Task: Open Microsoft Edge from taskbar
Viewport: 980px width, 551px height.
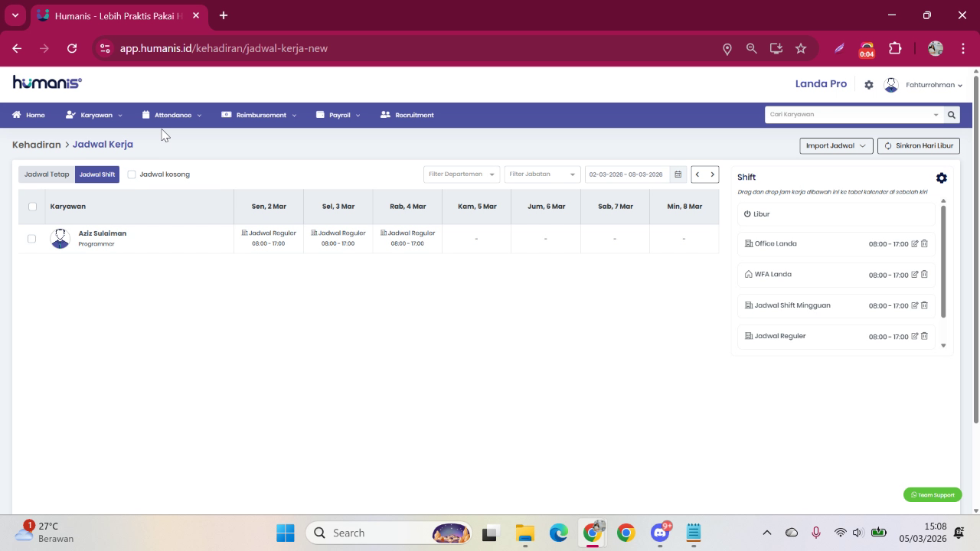Action: click(558, 533)
